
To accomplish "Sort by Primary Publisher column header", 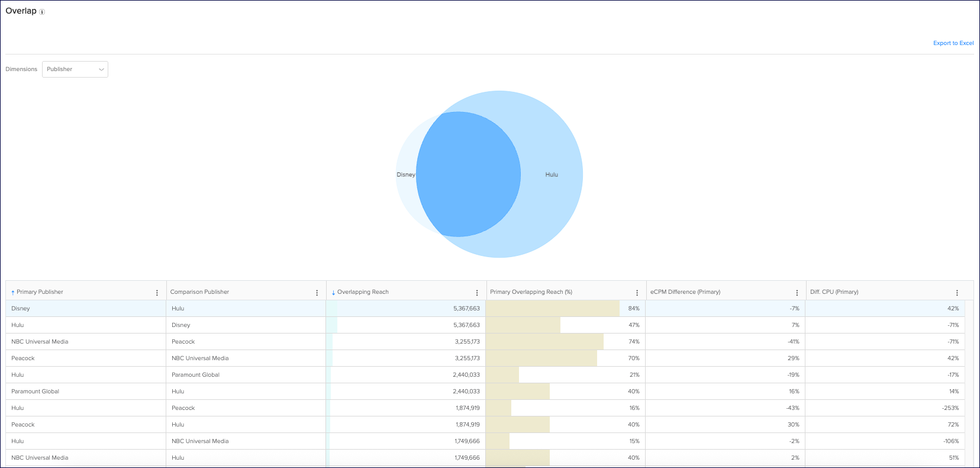I will [40, 292].
